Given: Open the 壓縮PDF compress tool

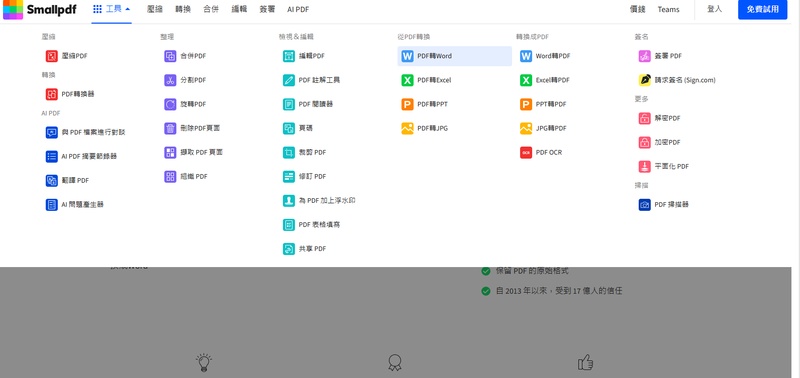Looking at the screenshot, I should (x=67, y=56).
